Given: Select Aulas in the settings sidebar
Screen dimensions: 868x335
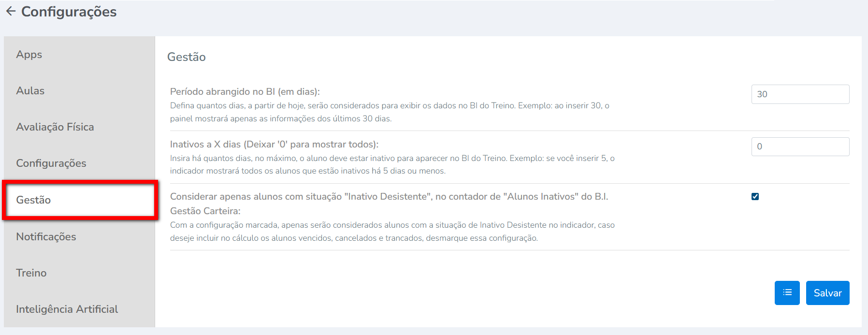Looking at the screenshot, I should tap(30, 91).
